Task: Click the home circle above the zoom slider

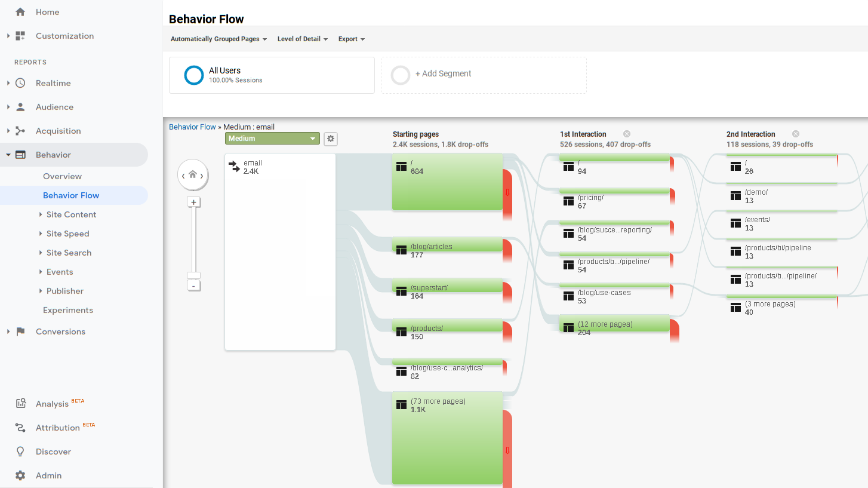Action: click(x=193, y=174)
